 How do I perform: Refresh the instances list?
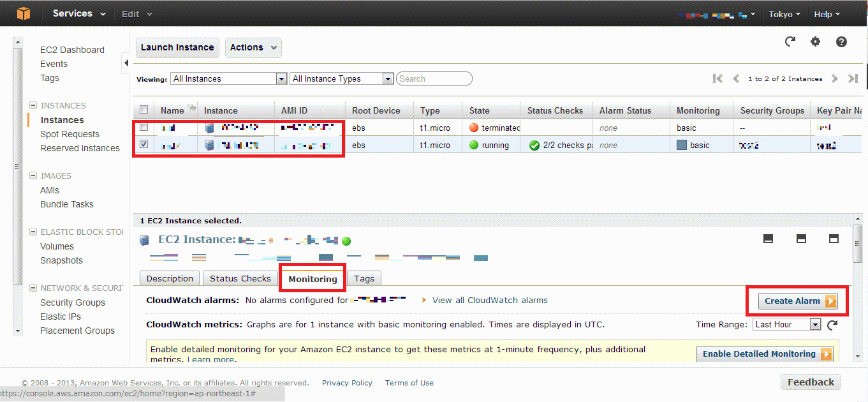pyautogui.click(x=790, y=41)
